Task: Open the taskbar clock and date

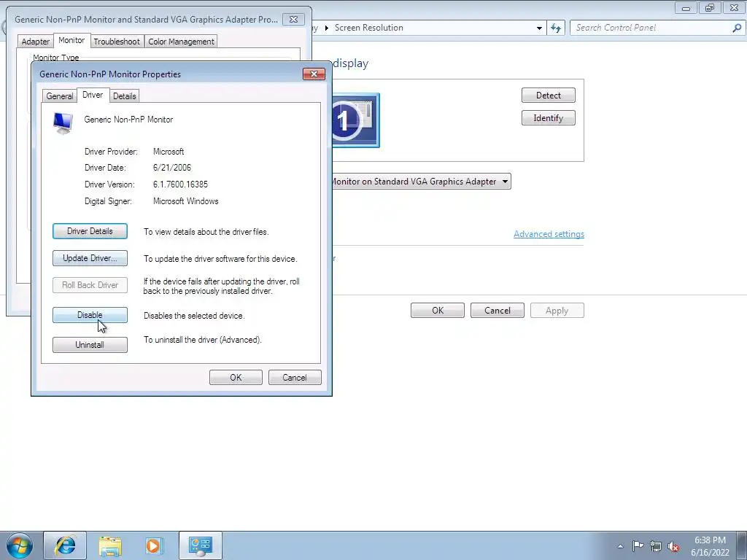Action: pyautogui.click(x=710, y=546)
